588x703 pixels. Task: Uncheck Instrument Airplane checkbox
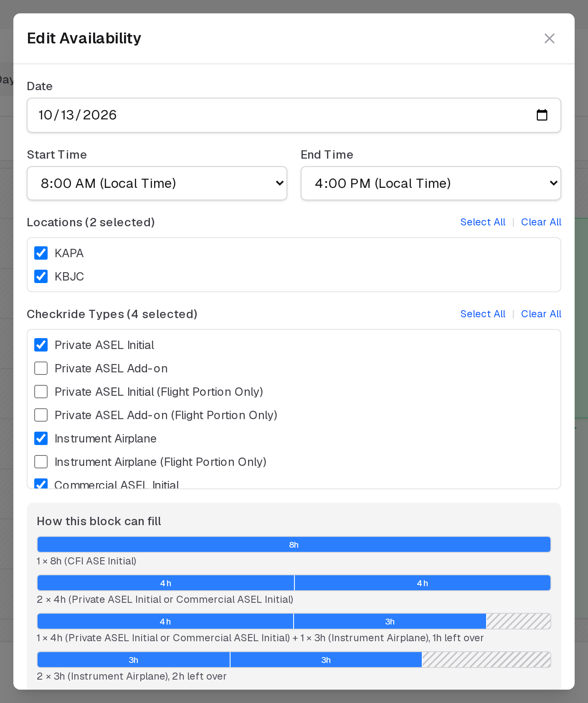[41, 438]
